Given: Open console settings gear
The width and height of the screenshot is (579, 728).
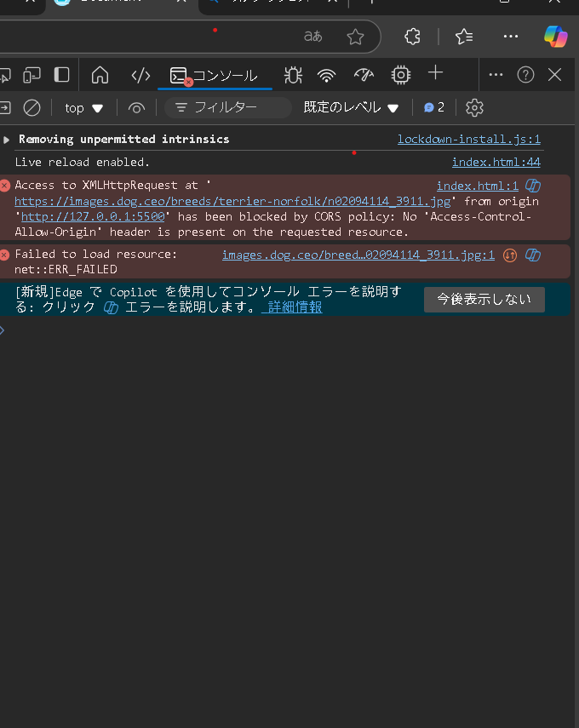Looking at the screenshot, I should (474, 108).
